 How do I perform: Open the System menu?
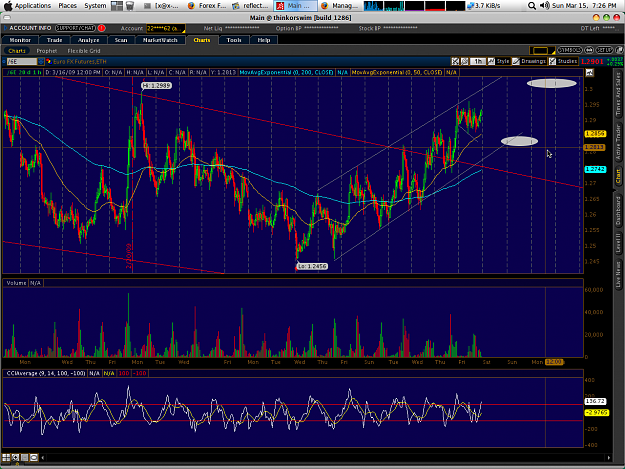95,6
